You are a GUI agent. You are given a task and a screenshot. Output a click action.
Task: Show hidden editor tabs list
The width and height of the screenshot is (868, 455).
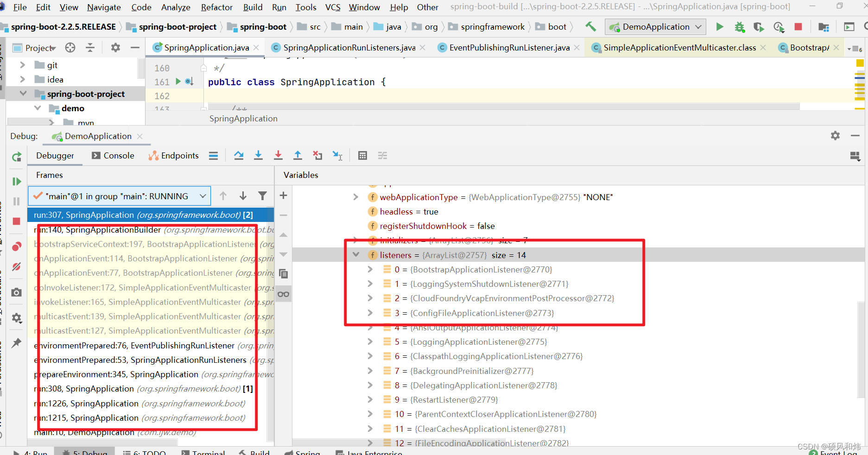coord(854,48)
